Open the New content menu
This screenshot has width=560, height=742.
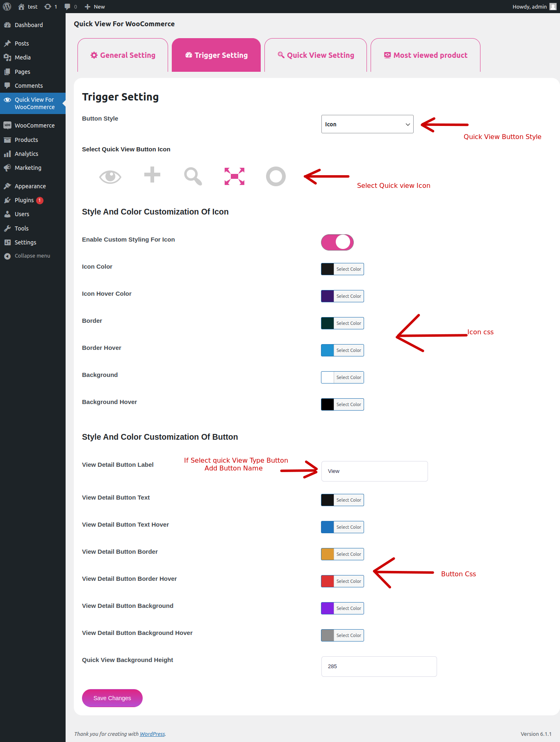coord(95,7)
